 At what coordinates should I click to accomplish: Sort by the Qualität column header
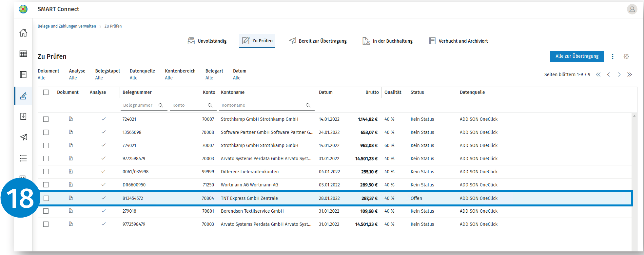(393, 92)
